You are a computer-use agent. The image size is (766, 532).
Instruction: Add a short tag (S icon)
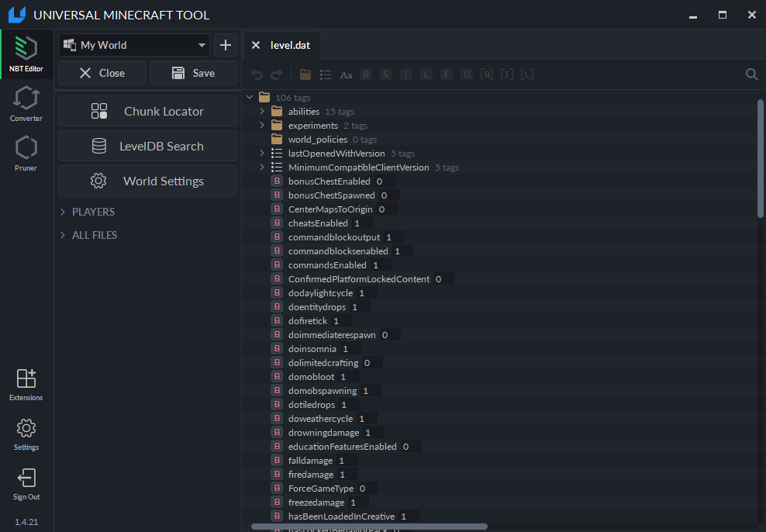click(386, 74)
